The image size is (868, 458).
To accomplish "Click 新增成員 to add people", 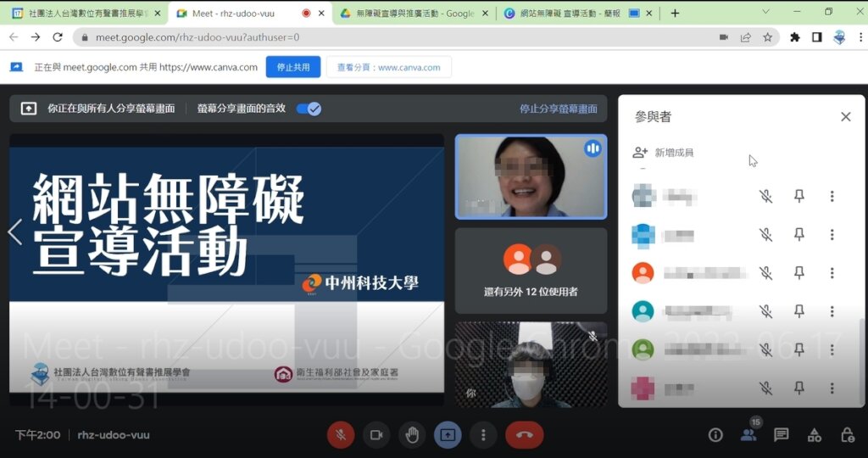I will (663, 153).
